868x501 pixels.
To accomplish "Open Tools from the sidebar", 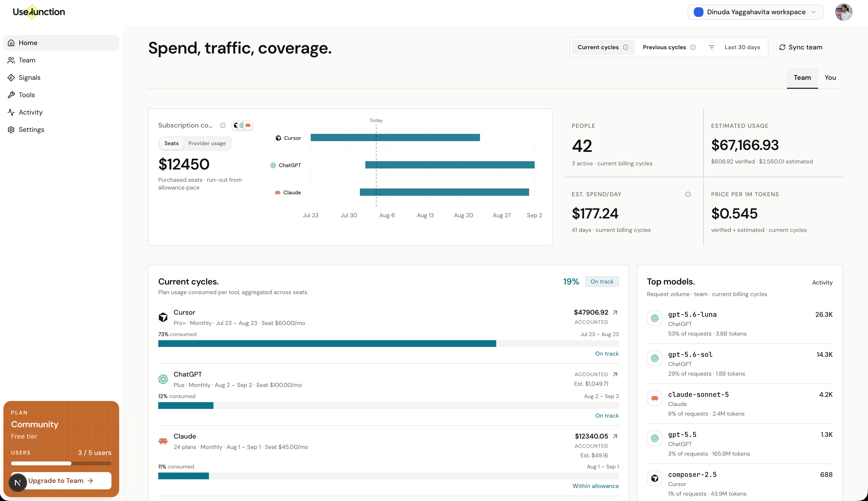I will click(x=61, y=95).
